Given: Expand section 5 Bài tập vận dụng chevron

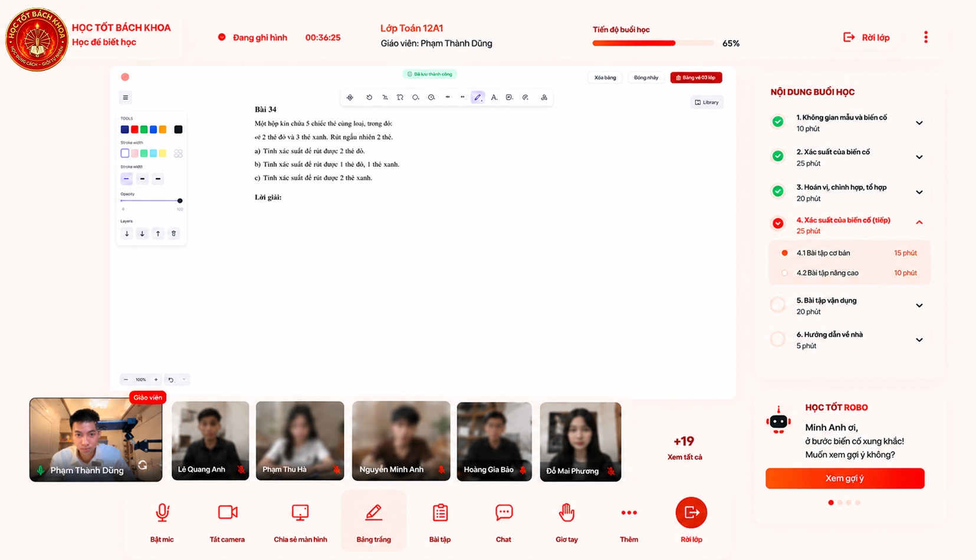Looking at the screenshot, I should click(x=919, y=306).
